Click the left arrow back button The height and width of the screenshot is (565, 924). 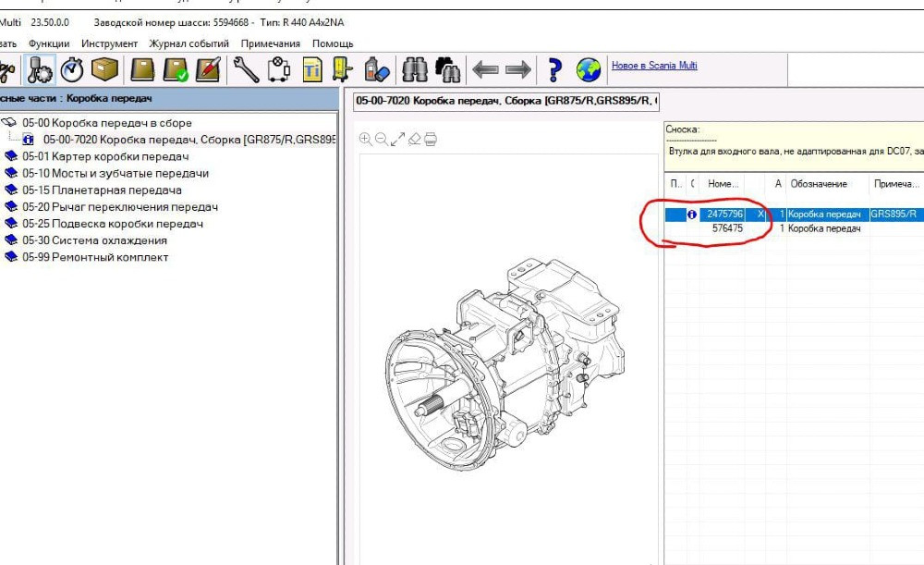pos(485,69)
